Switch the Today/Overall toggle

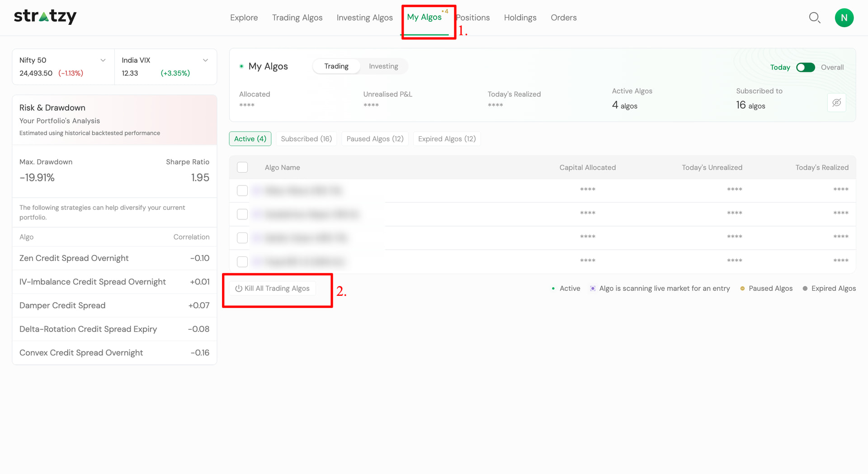805,67
